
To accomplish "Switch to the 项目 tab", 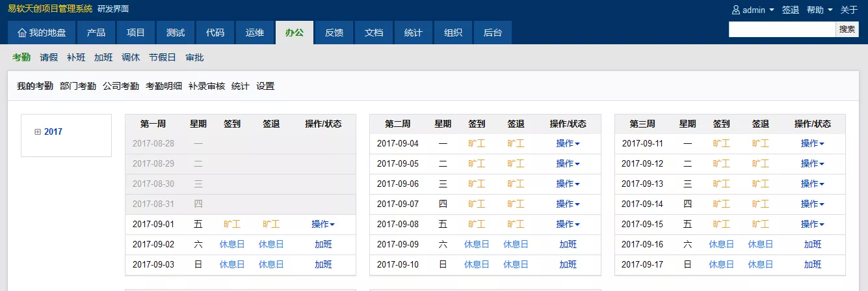I will pyautogui.click(x=136, y=33).
